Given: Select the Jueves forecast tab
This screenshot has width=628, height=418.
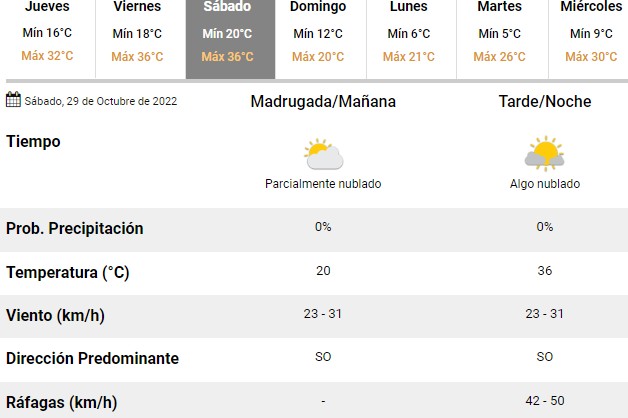Looking at the screenshot, I should tap(48, 39).
